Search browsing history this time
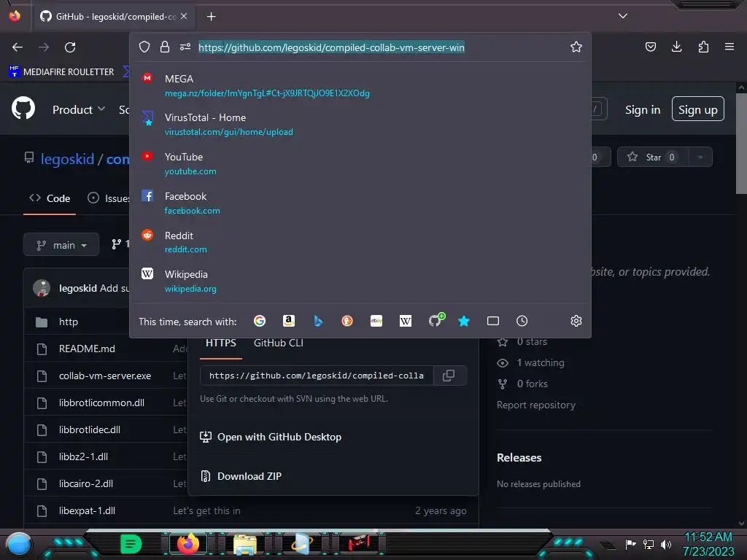Image resolution: width=747 pixels, height=560 pixels. coord(522,321)
